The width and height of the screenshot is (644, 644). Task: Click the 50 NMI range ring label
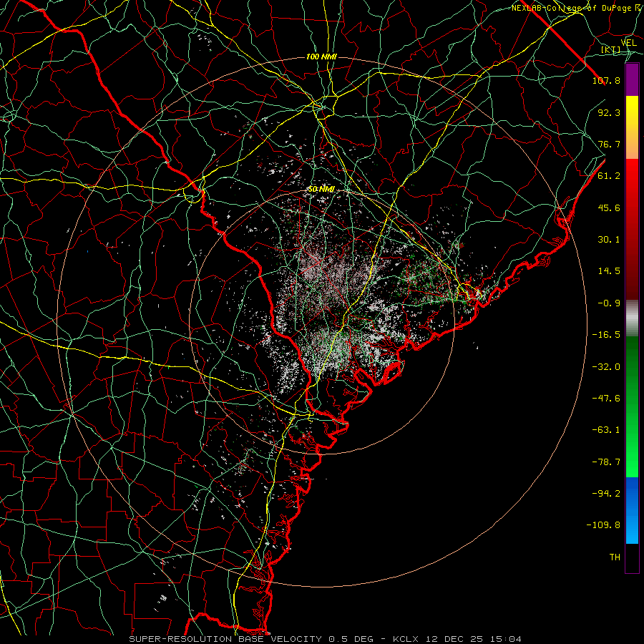tap(321, 190)
